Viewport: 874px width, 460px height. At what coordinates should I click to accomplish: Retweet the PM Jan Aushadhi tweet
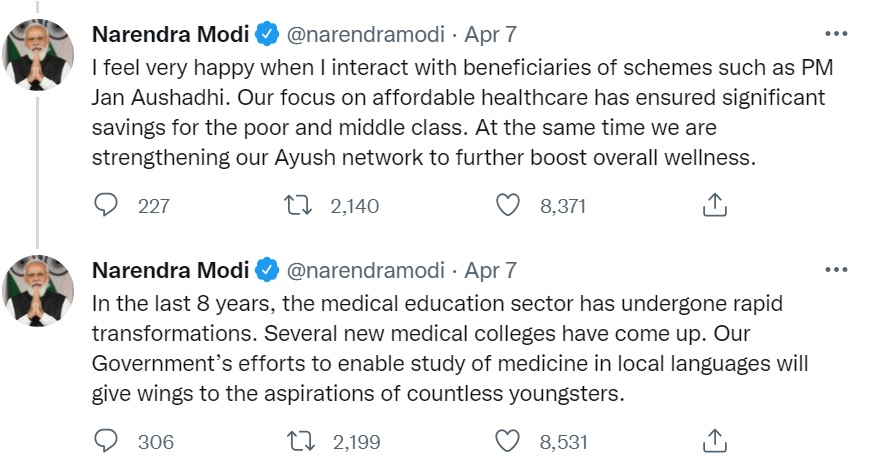(294, 206)
